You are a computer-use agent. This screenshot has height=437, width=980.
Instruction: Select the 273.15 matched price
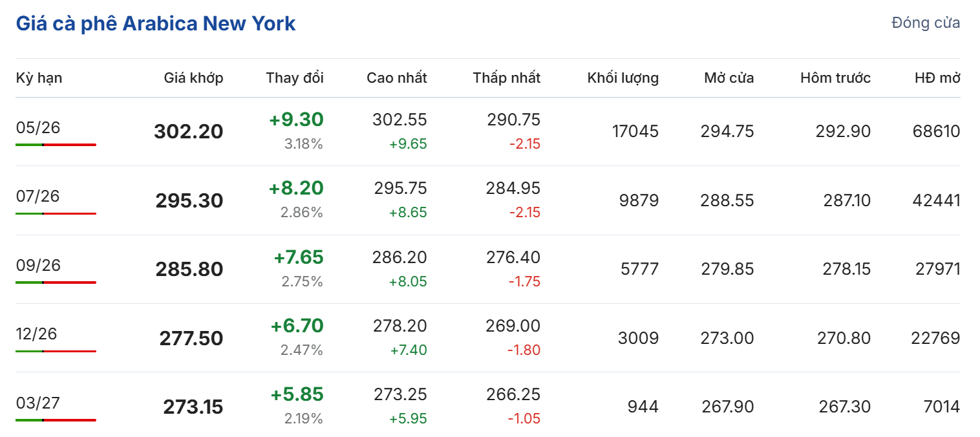coord(193,407)
